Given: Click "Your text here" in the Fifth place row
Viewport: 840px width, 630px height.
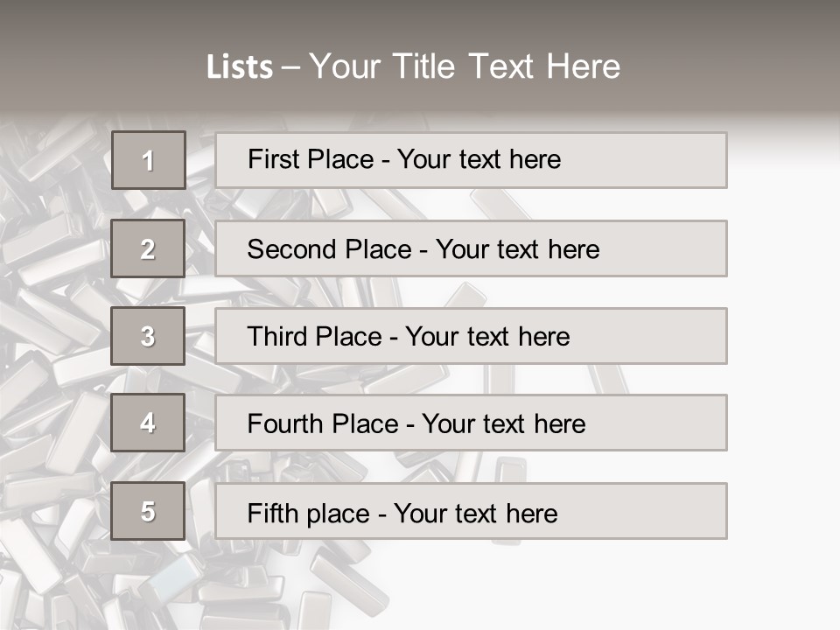Looking at the screenshot, I should 475,513.
